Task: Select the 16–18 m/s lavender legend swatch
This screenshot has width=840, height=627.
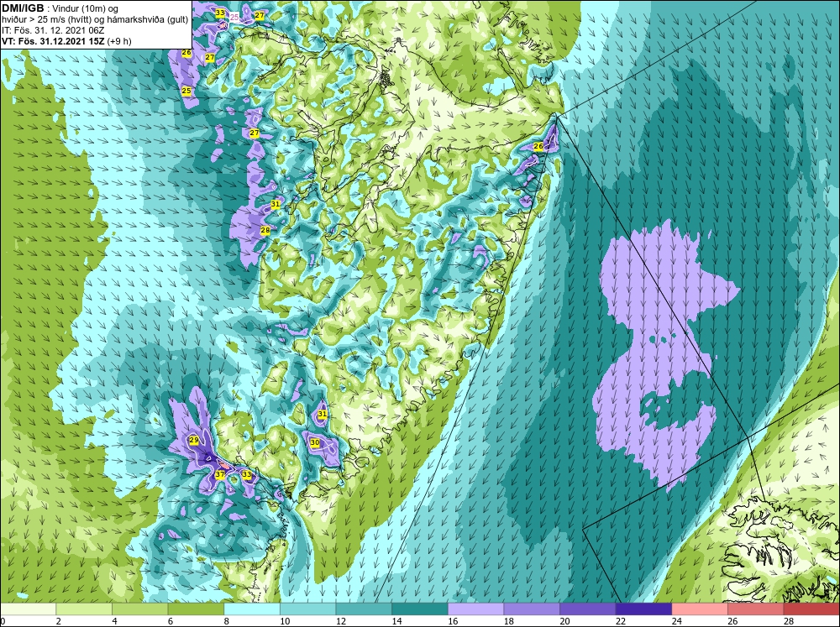Action: (475, 609)
